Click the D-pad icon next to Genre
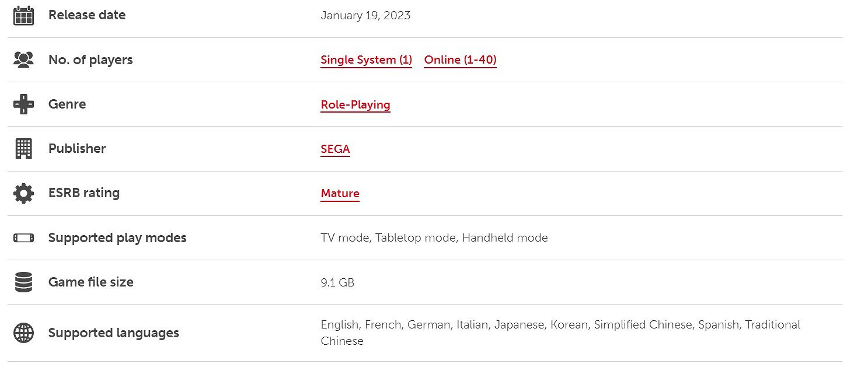The height and width of the screenshot is (374, 868). (x=23, y=104)
